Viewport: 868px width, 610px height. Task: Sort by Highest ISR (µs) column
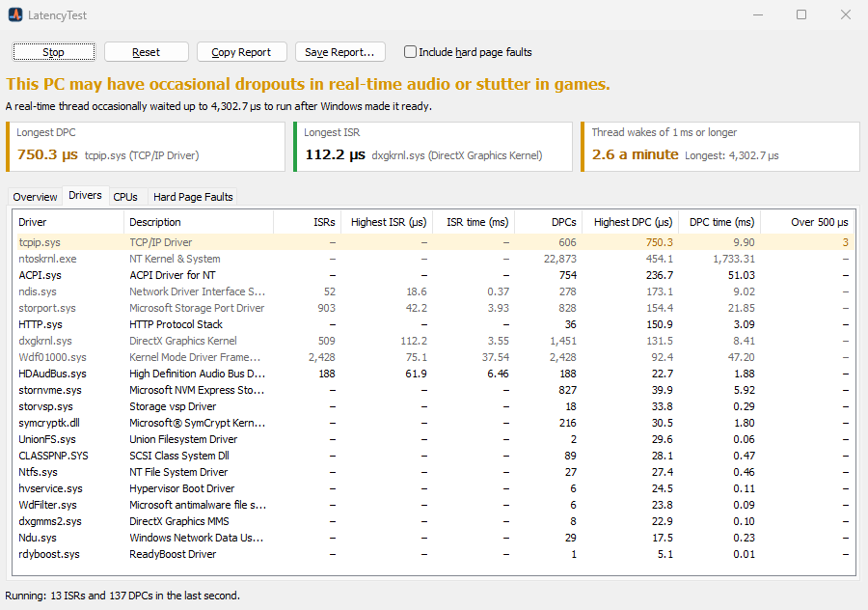[387, 222]
